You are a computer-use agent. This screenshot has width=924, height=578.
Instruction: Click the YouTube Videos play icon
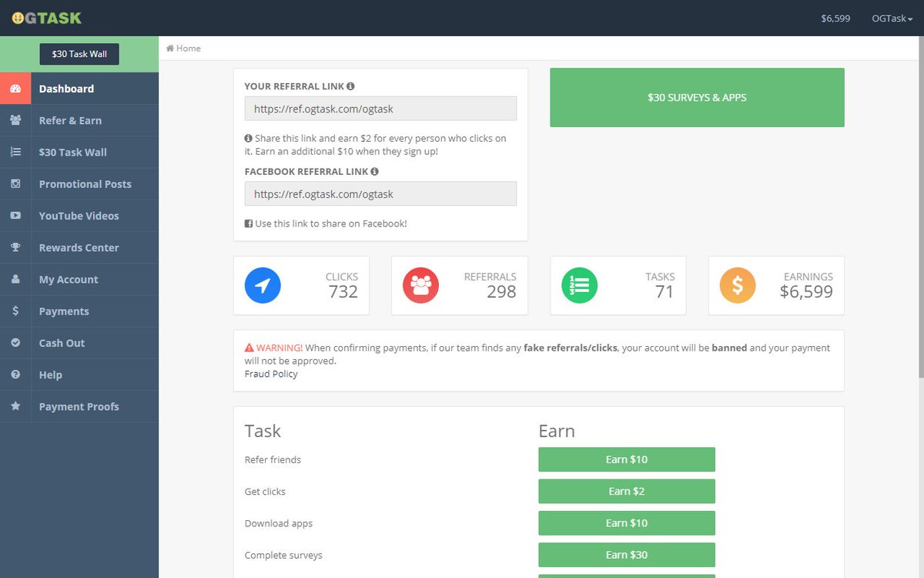coord(15,216)
